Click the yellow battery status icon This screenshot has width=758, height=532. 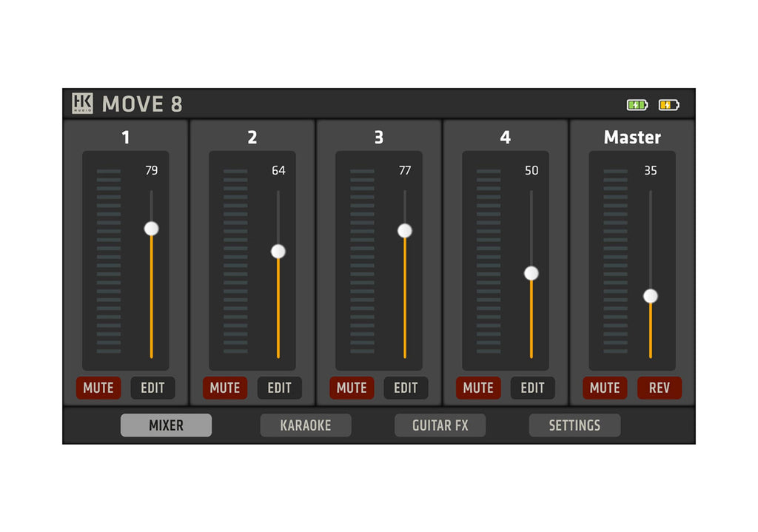click(x=669, y=105)
